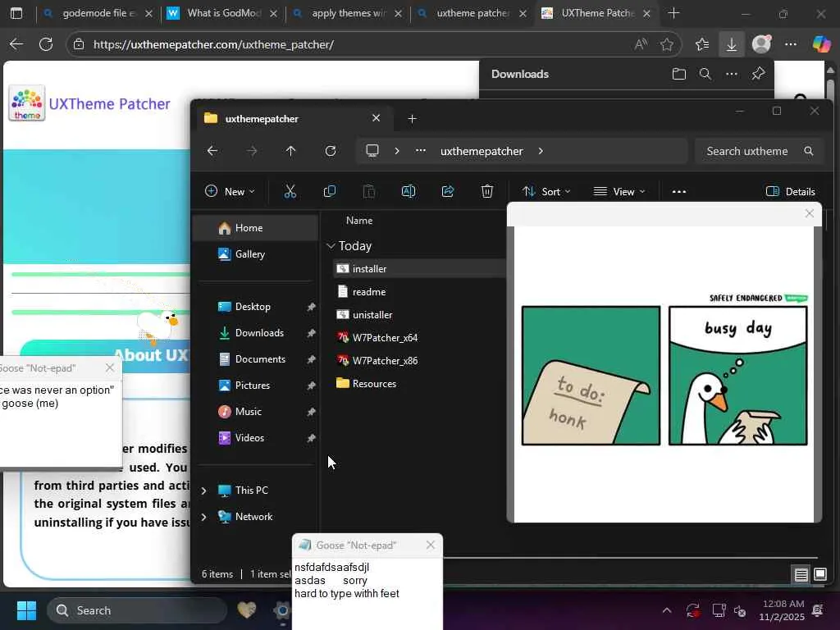Toggle the Details pane
This screenshot has width=840, height=630.
tap(791, 191)
